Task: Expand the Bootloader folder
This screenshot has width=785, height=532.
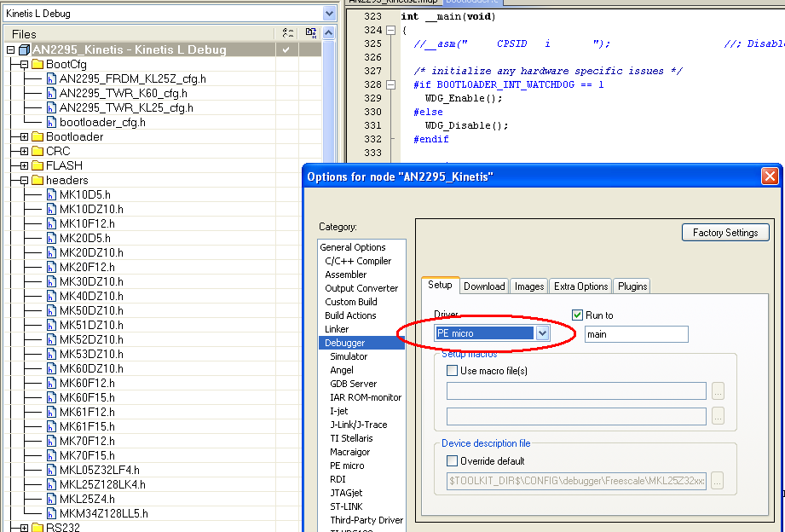Action: click(x=24, y=136)
